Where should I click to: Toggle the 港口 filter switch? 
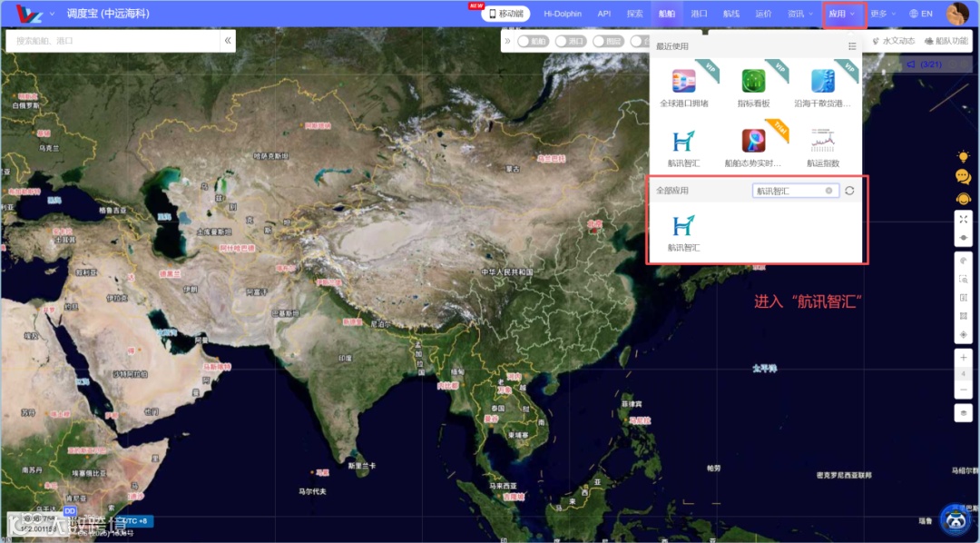(x=570, y=41)
